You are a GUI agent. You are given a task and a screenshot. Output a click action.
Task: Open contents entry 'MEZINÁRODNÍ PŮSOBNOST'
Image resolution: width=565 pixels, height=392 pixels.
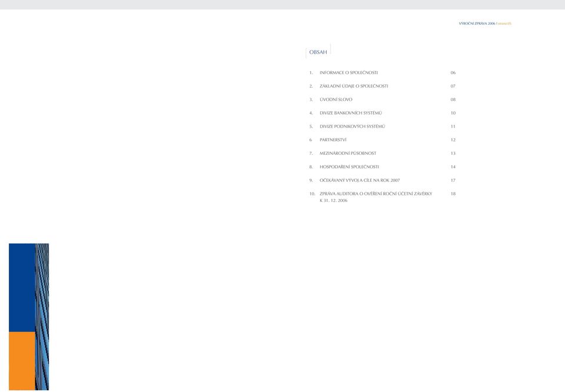pyautogui.click(x=348, y=154)
